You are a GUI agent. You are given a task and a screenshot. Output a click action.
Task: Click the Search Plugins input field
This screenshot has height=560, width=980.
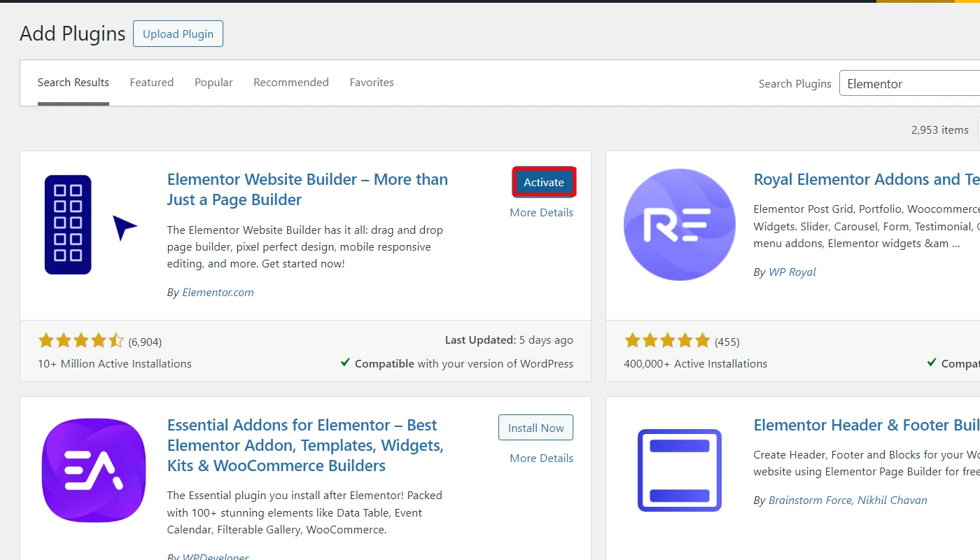coord(909,83)
